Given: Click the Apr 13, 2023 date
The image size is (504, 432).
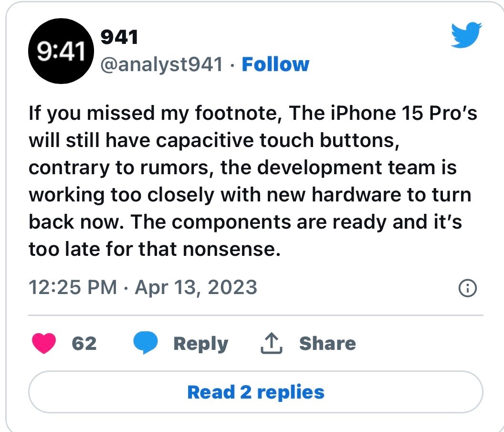Looking at the screenshot, I should point(196,287).
